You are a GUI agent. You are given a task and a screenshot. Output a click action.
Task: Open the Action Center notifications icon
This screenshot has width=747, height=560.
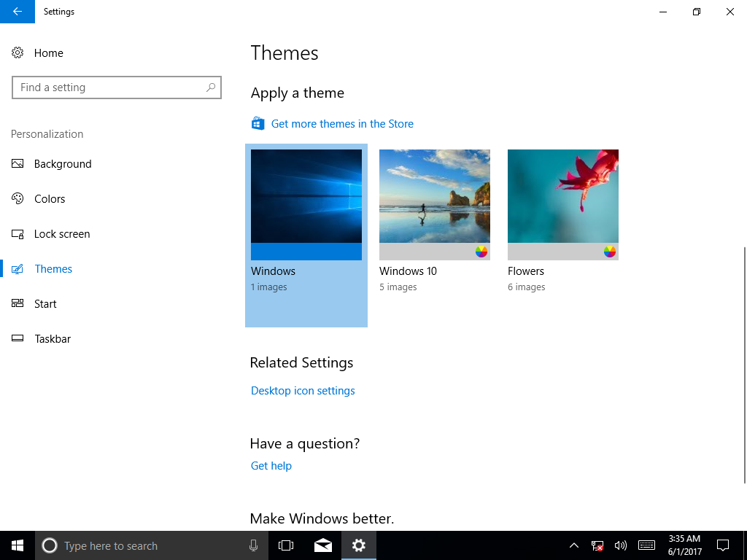pyautogui.click(x=723, y=545)
